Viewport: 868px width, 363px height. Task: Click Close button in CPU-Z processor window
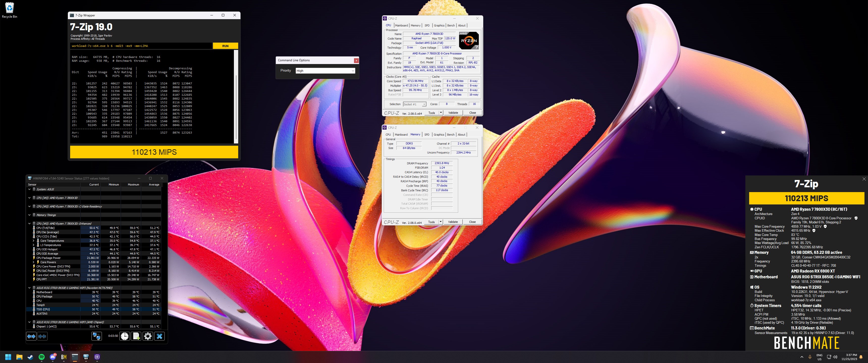click(x=472, y=113)
